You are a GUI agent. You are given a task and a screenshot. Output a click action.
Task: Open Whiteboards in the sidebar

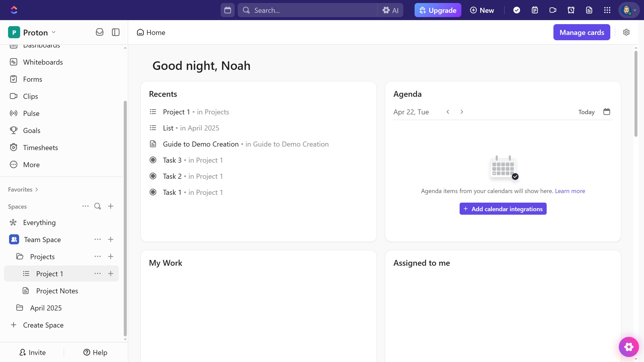coord(43,62)
